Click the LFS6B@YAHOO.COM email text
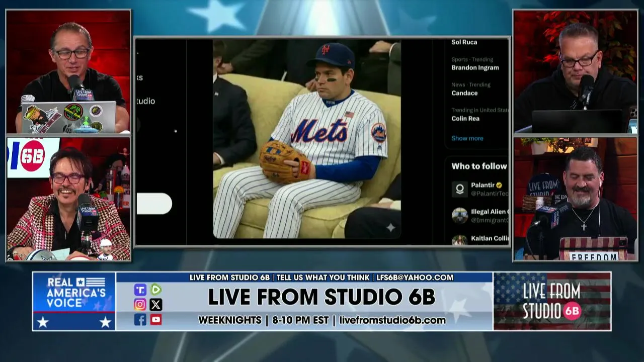 tap(415, 278)
